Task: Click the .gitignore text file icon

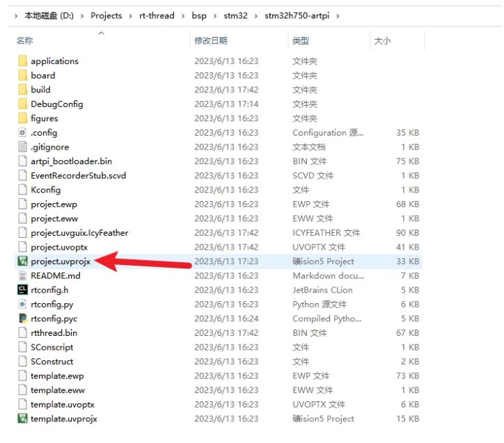Action: (x=22, y=147)
